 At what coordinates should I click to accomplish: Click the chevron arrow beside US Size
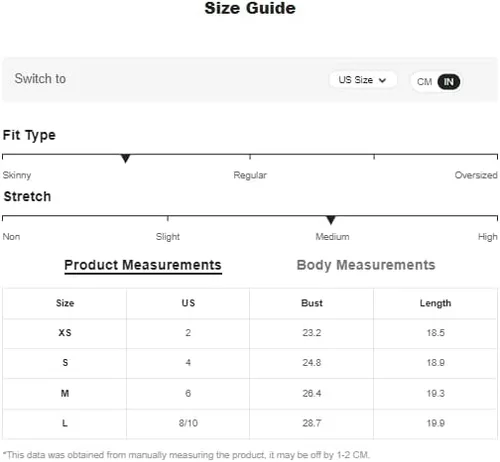[382, 80]
